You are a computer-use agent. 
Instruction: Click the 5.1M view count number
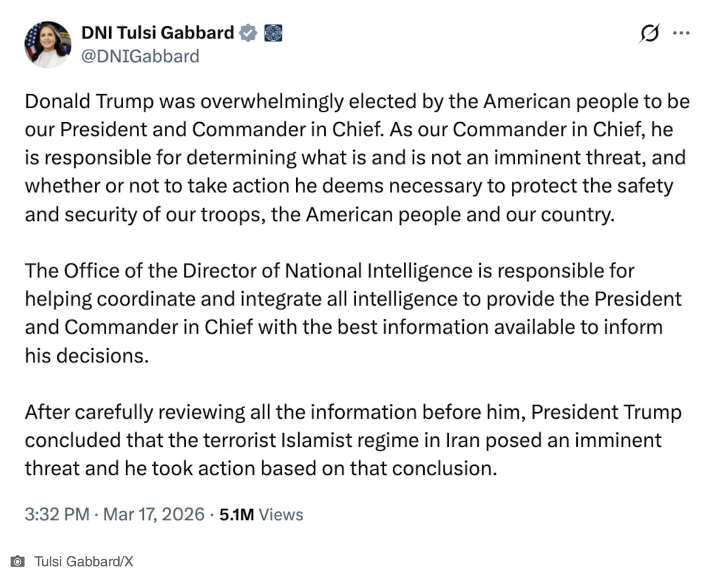coord(237,514)
